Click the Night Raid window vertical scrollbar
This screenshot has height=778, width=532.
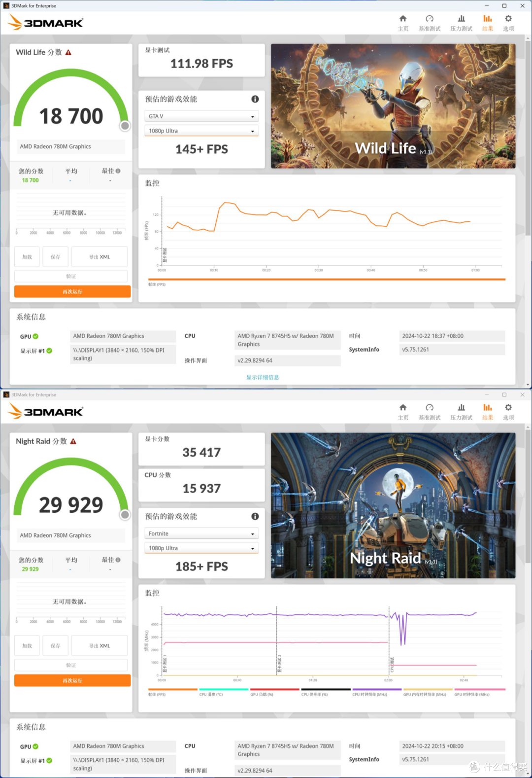tap(528, 495)
